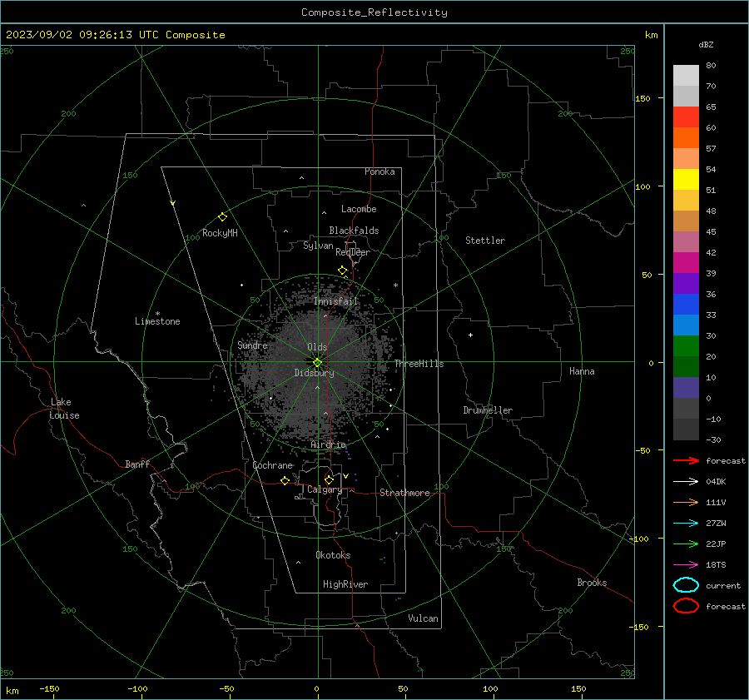Screen dimensions: 749x700
Task: Click the RockyMH label
Action: point(220,233)
